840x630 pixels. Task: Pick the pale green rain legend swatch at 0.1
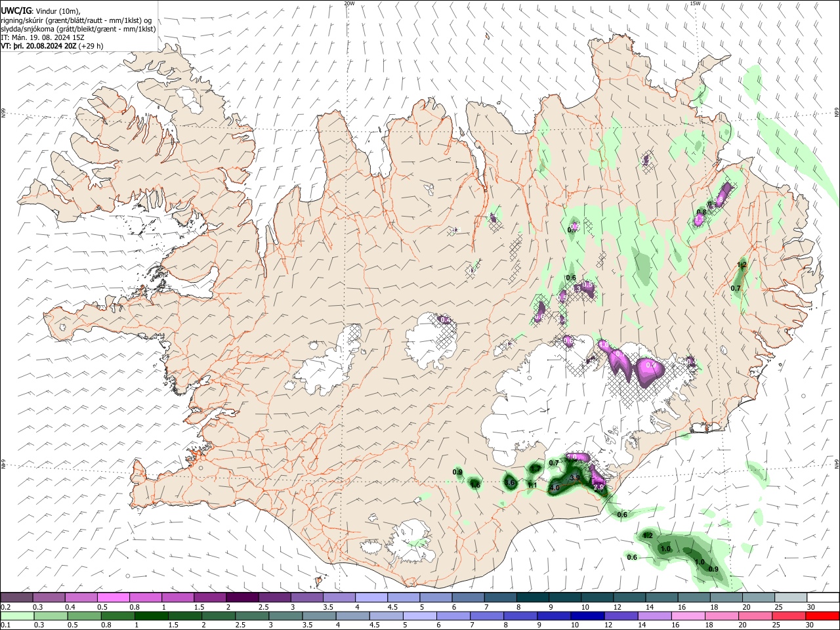(17, 616)
